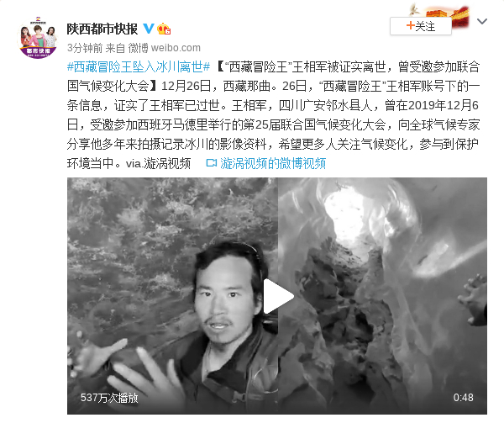
Task: Open 漩涡视频的微博视频 link
Action: coord(273,163)
